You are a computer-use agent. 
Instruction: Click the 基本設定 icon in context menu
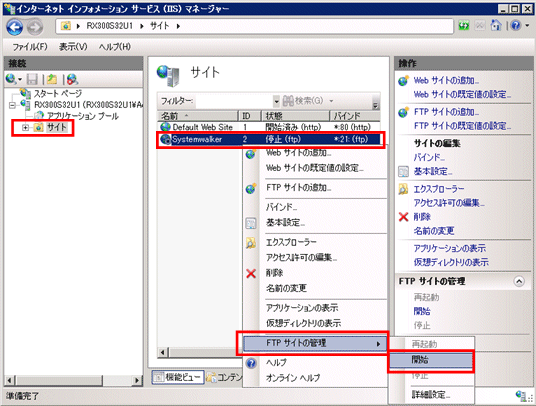coord(251,223)
